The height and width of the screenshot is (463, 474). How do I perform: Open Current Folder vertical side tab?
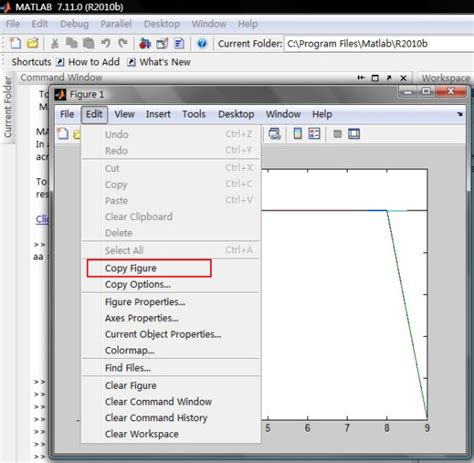coord(8,107)
